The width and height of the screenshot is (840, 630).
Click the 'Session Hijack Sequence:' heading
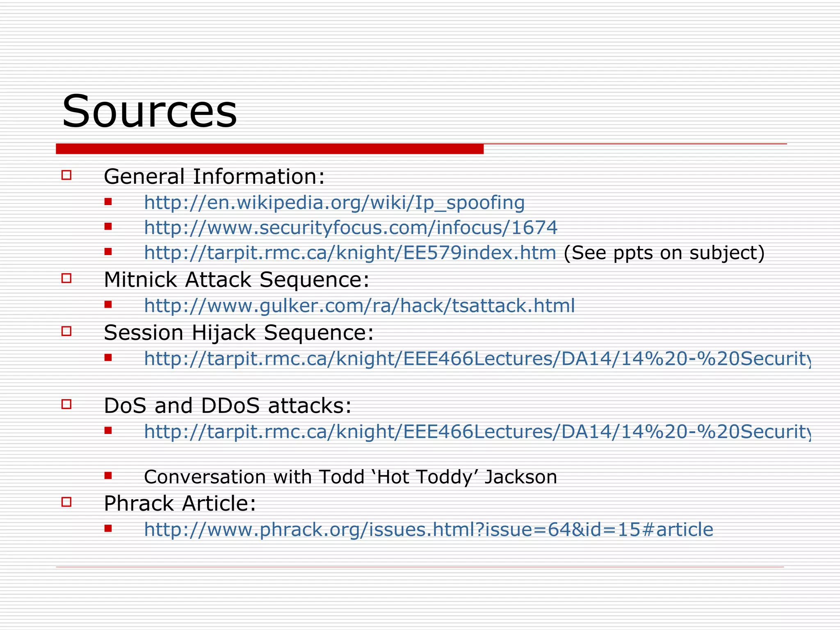[239, 333]
